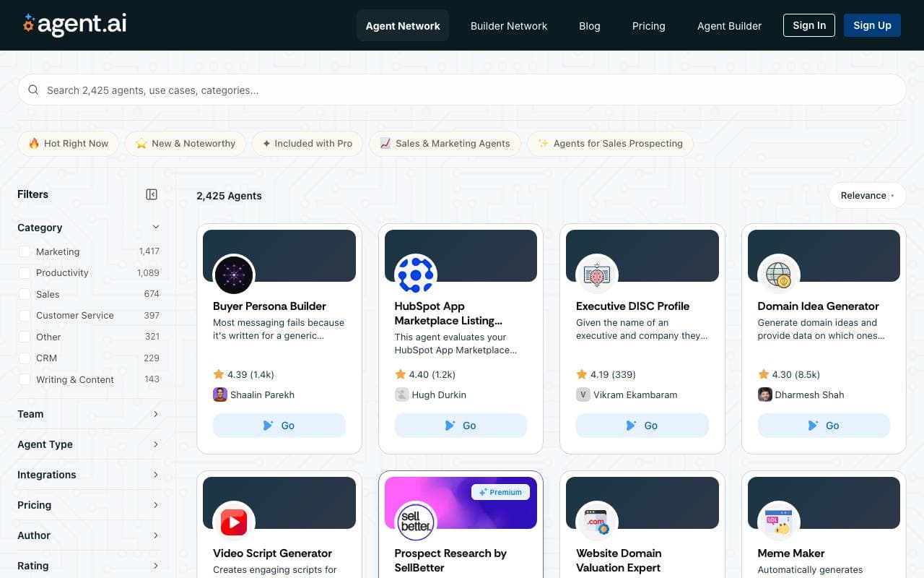Screen dimensions: 924x578
Task: Click the author name Dharmesh Shah
Action: pyautogui.click(x=809, y=394)
